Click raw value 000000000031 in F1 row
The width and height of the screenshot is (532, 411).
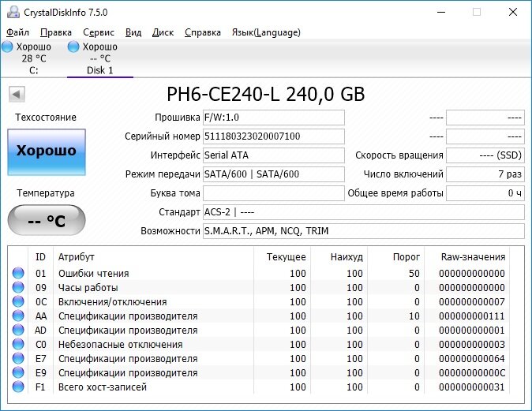pyautogui.click(x=471, y=387)
